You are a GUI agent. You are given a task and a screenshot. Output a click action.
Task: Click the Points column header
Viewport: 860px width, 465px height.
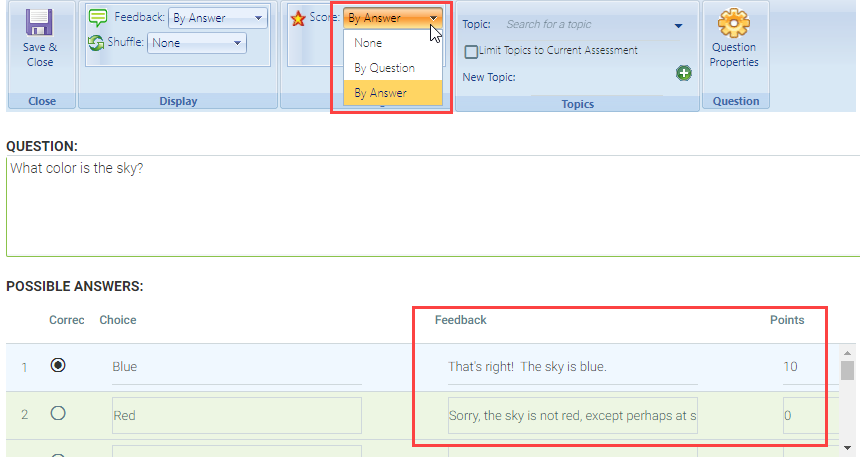click(x=787, y=320)
